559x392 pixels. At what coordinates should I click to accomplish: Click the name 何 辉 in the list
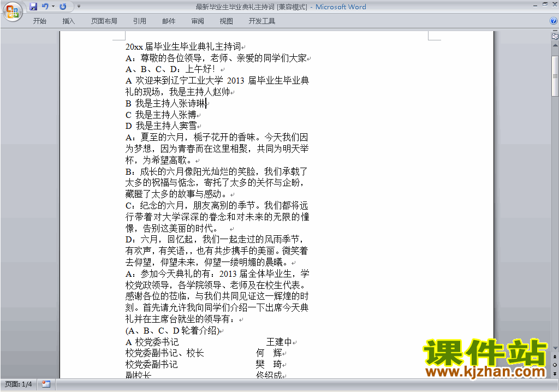tap(269, 353)
